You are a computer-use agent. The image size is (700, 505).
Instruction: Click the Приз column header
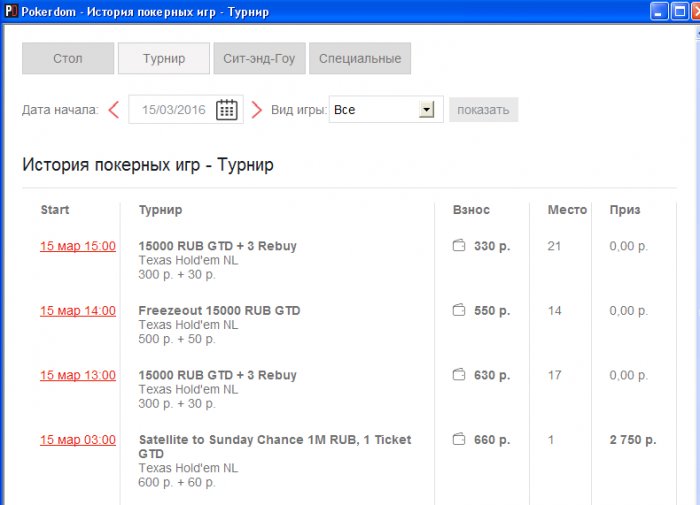click(625, 210)
